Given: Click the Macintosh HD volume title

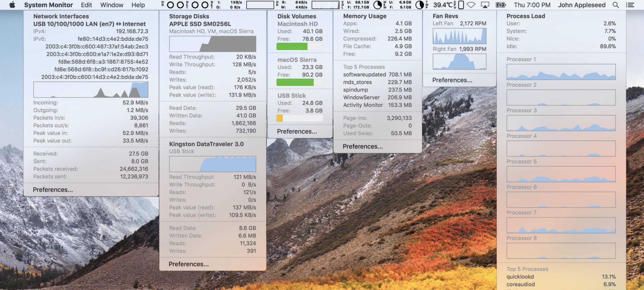Looking at the screenshot, I should click(x=298, y=24).
